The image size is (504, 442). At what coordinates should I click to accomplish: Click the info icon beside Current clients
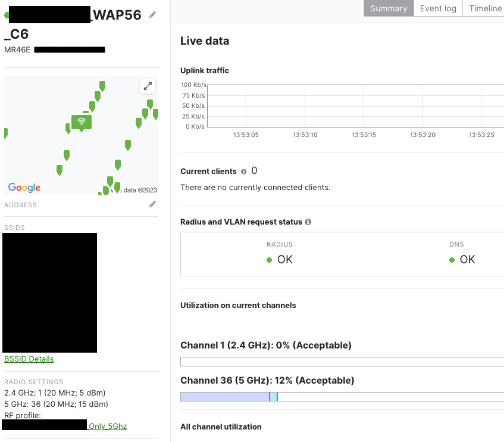(245, 171)
